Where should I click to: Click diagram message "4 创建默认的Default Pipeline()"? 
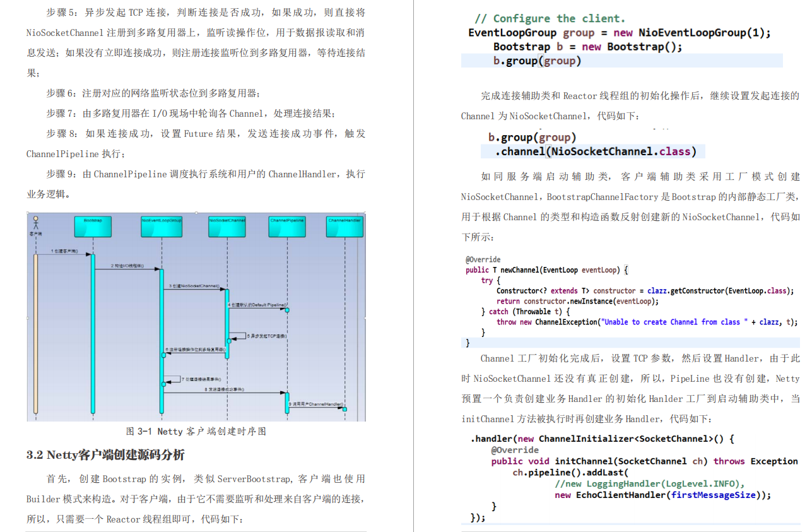(258, 305)
